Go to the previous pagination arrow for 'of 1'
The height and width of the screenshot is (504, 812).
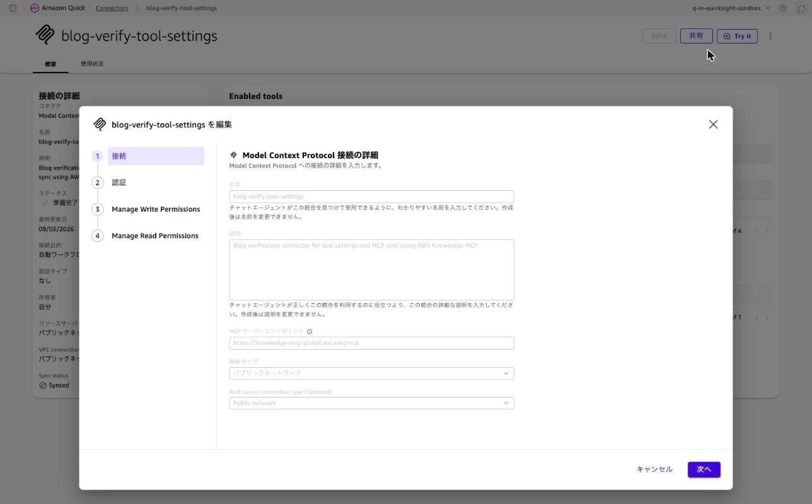(x=757, y=318)
